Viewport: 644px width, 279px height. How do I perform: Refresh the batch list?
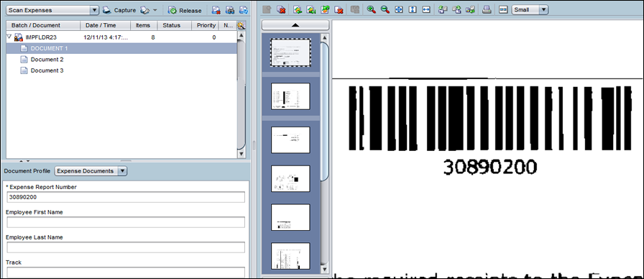tap(244, 10)
